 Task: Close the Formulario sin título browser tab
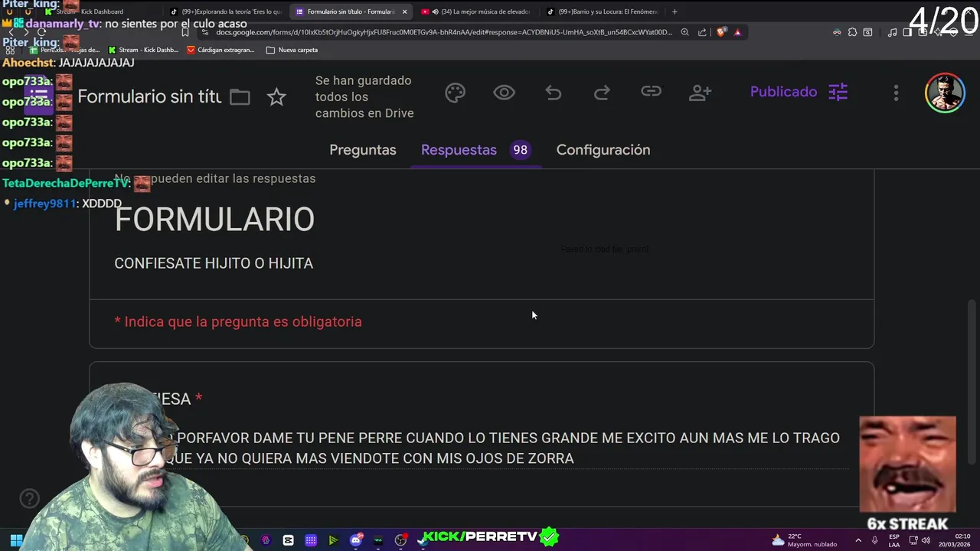pyautogui.click(x=404, y=11)
